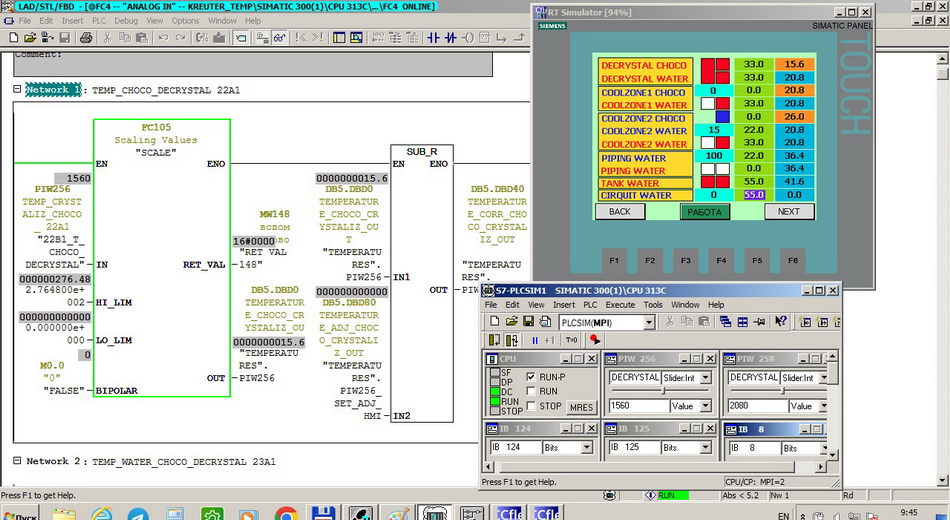Image resolution: width=950 pixels, height=520 pixels.
Task: Check the STOP checkbox in CPU panel
Action: [530, 406]
